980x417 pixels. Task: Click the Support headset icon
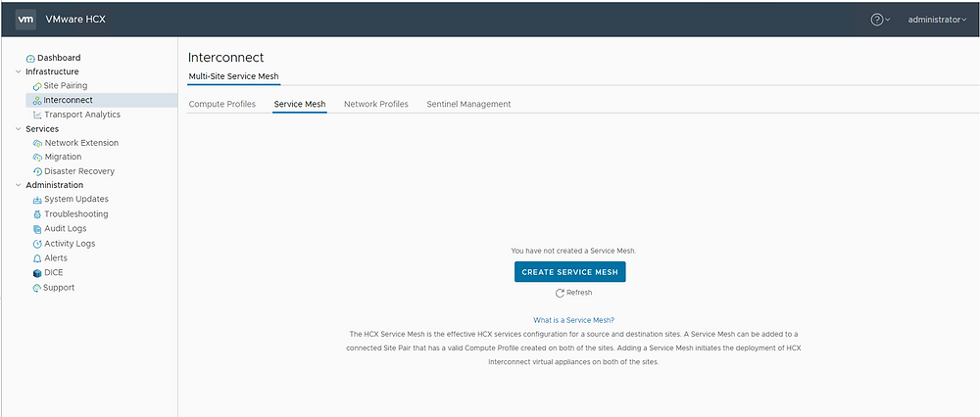tap(37, 288)
